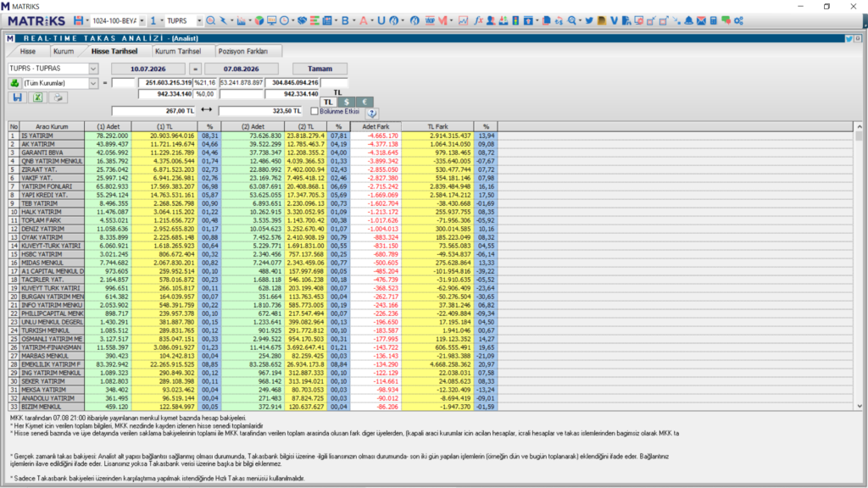Open the envelope mail icon in toolbar
The image size is (868, 488).
[701, 20]
